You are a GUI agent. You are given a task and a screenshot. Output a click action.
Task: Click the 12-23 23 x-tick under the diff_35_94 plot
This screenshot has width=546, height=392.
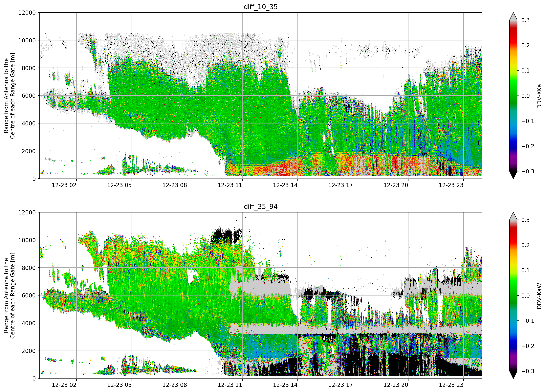point(451,385)
